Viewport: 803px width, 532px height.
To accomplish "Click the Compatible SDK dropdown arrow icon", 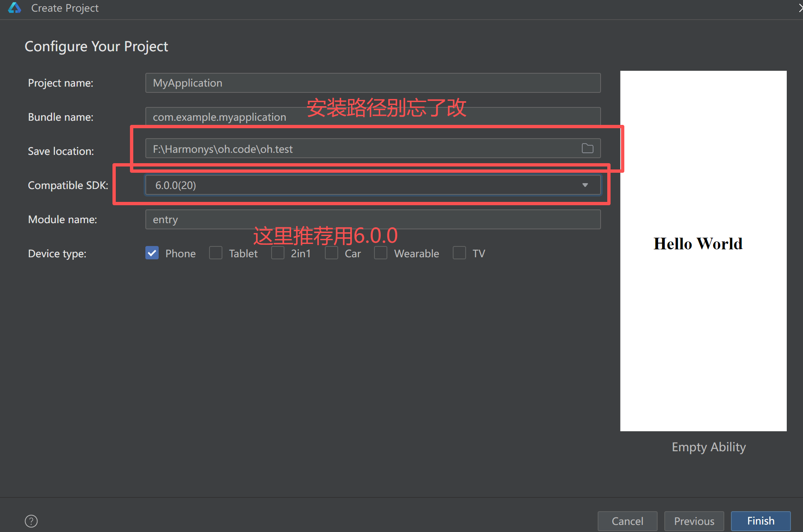I will pos(585,185).
